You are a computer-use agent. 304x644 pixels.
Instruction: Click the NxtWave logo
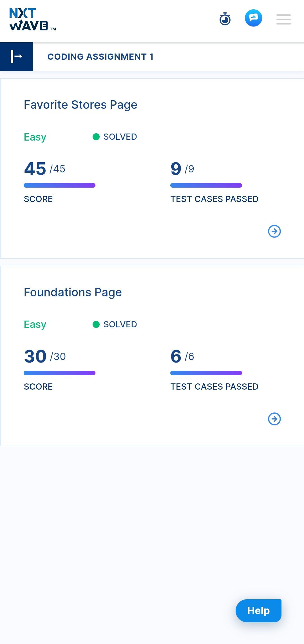pos(32,19)
